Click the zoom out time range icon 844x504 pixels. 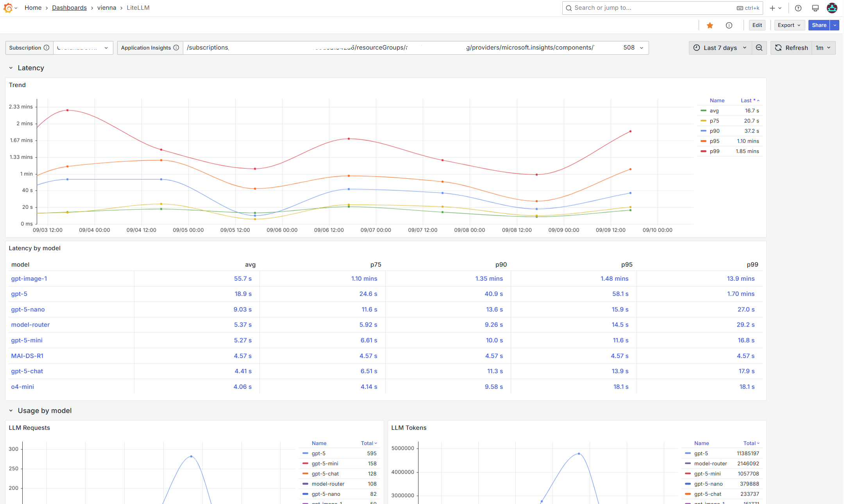pos(759,48)
